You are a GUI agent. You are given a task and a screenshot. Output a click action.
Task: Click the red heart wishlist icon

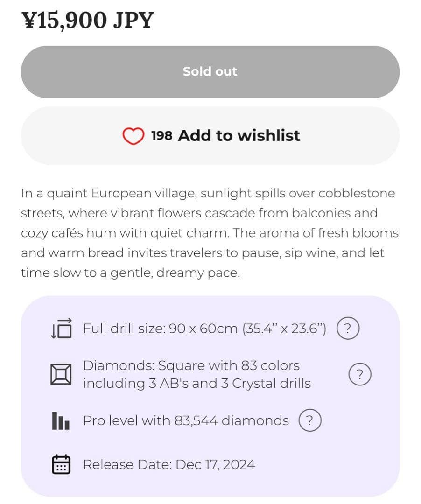click(133, 136)
